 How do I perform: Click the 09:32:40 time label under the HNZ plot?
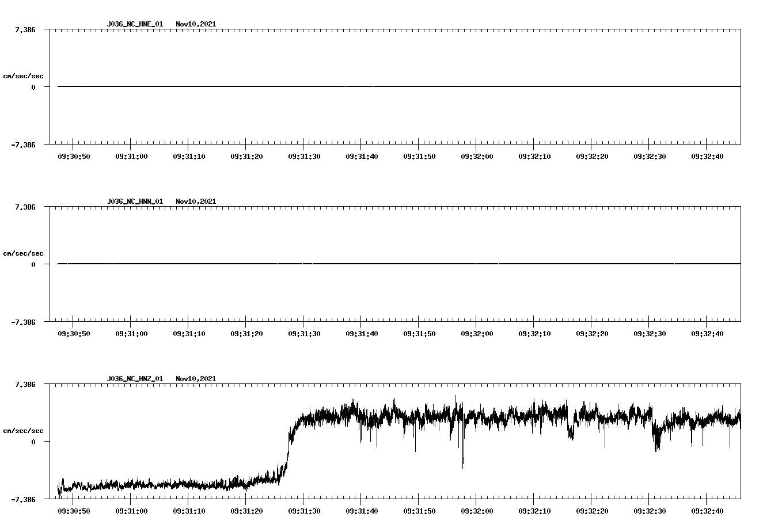[707, 511]
